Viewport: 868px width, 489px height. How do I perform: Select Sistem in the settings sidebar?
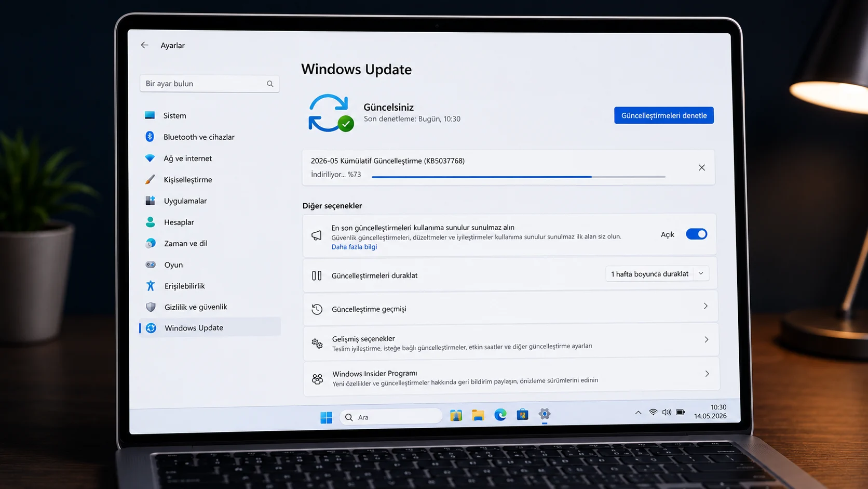click(x=210, y=115)
